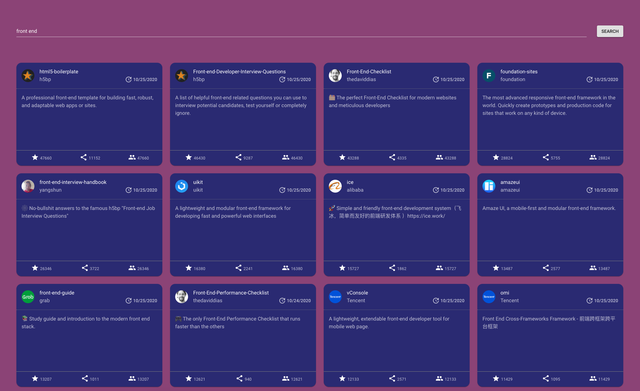
Task: Click the Tencent avatar on vConsole card
Action: [x=335, y=296]
